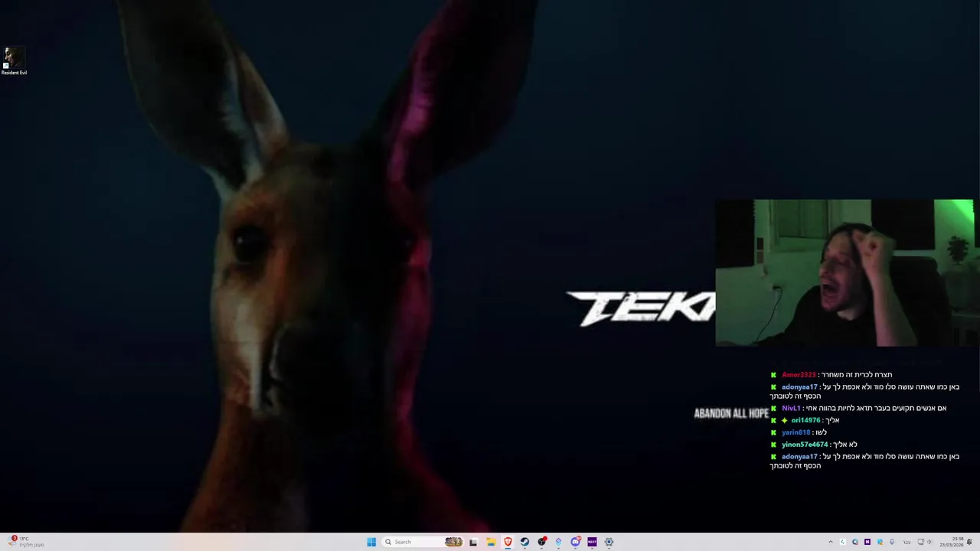
Task: Open Task View from the taskbar
Action: coord(473,542)
